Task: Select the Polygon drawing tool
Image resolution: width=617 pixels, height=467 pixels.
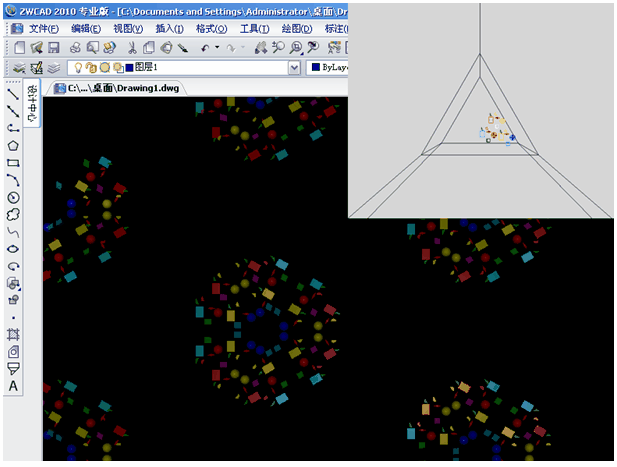Action: coord(13,145)
